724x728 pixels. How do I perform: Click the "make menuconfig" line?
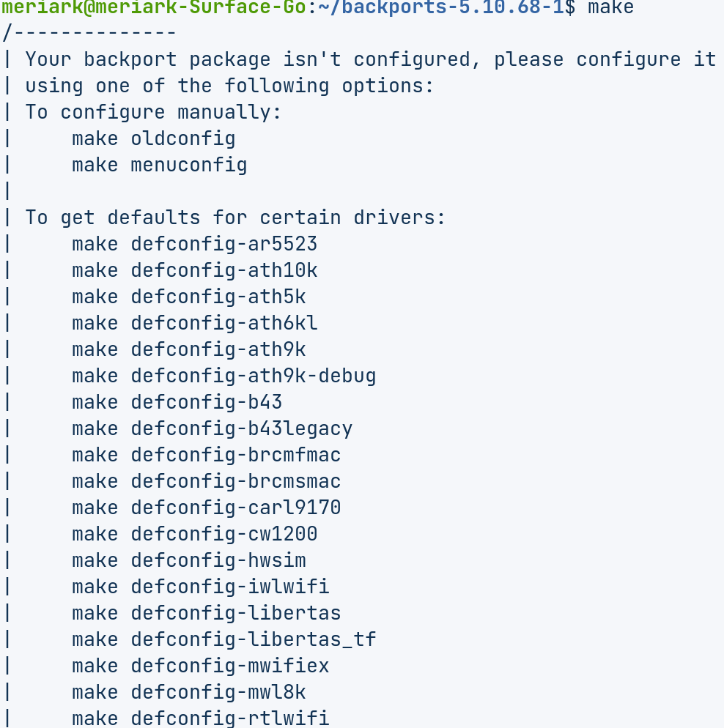point(159,165)
